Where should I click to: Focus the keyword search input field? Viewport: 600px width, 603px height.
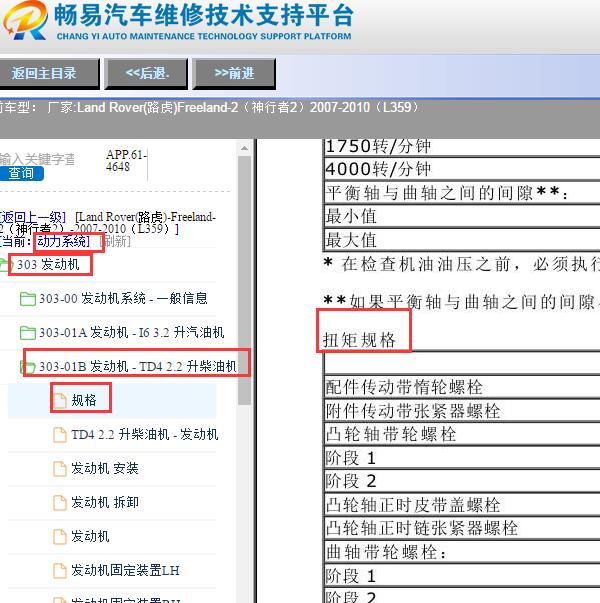pyautogui.click(x=37, y=159)
